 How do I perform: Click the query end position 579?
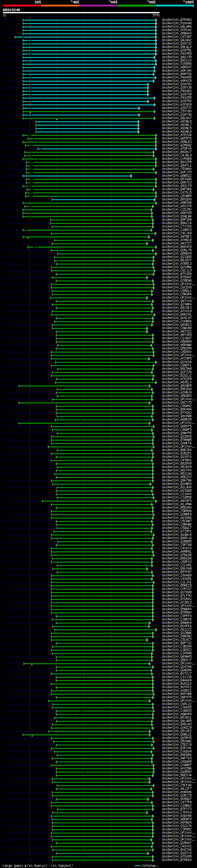coord(155,15)
